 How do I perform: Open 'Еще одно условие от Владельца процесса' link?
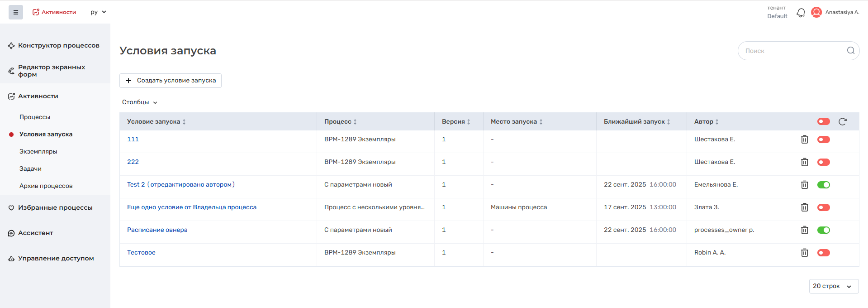[x=192, y=207]
